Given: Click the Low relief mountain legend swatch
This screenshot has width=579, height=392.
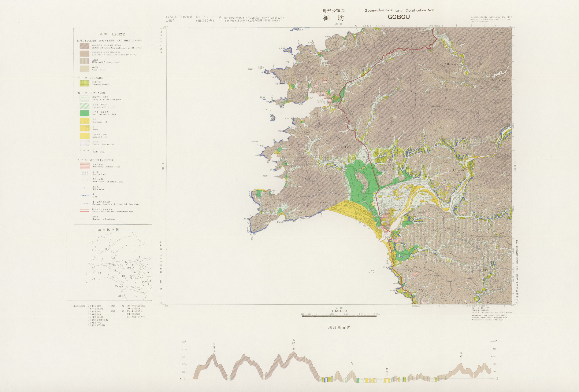Looking at the screenshot, I should pos(84,53).
